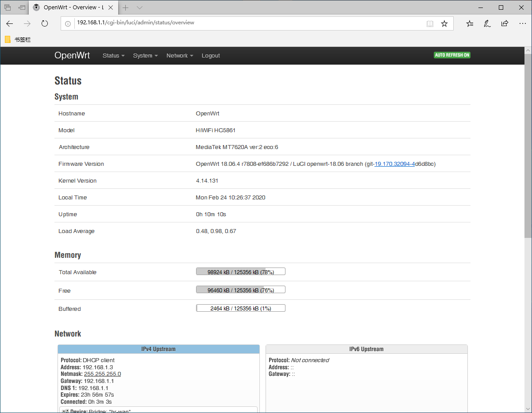Click the MediaTek MT7620A architecture text
Screen dimensions: 532x413
pyautogui.click(x=237, y=147)
